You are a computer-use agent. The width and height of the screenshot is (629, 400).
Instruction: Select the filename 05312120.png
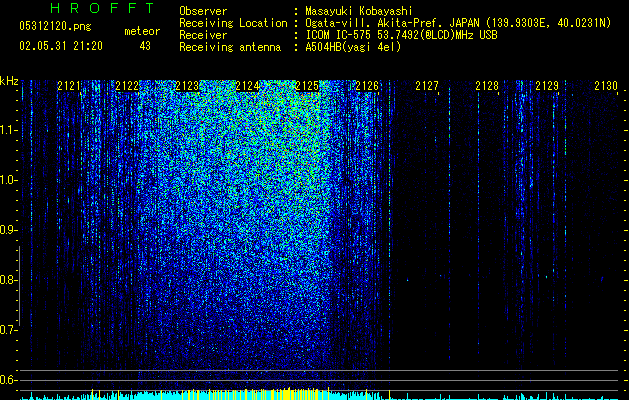pyautogui.click(x=55, y=27)
